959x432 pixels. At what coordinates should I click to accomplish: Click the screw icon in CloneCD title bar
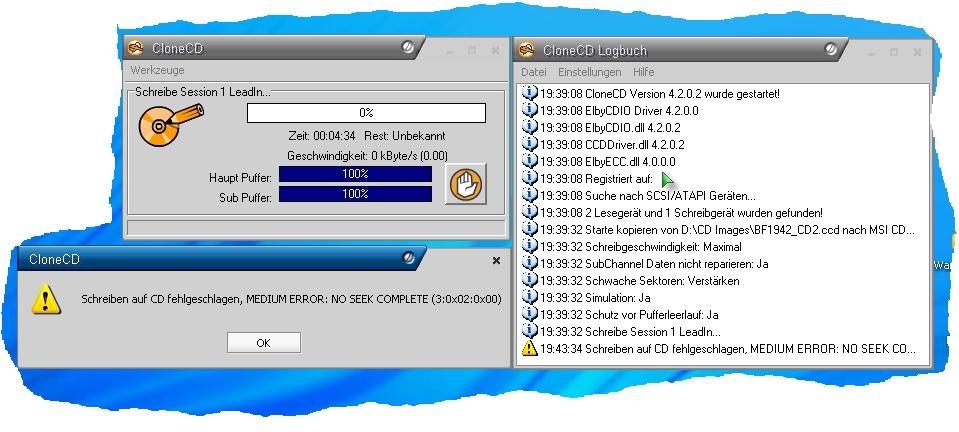(408, 47)
